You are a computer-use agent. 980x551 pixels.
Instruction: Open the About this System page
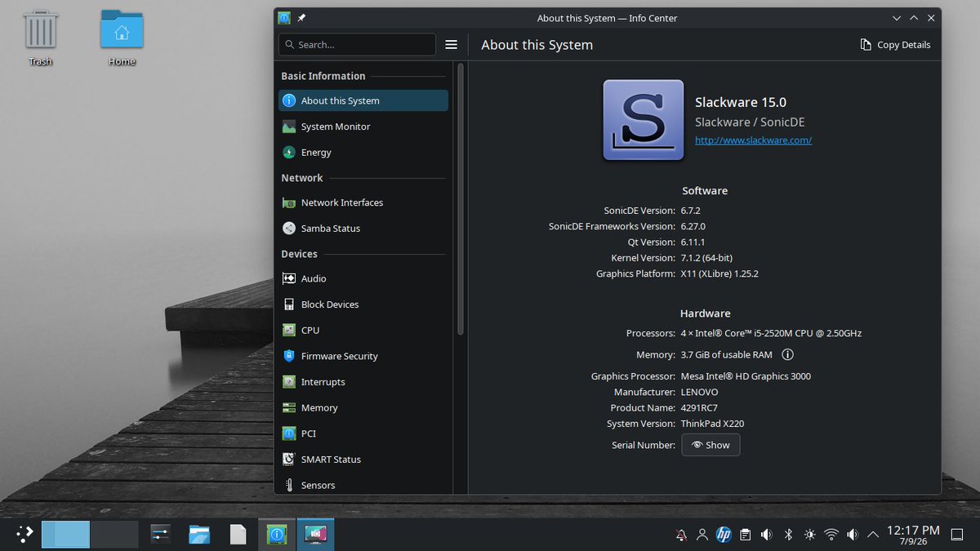tap(363, 100)
